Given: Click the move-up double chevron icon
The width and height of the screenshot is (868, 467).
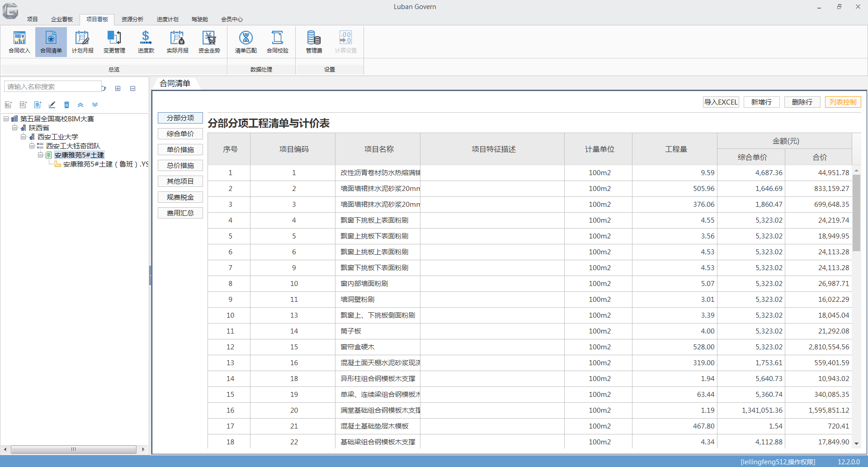Looking at the screenshot, I should pos(80,105).
